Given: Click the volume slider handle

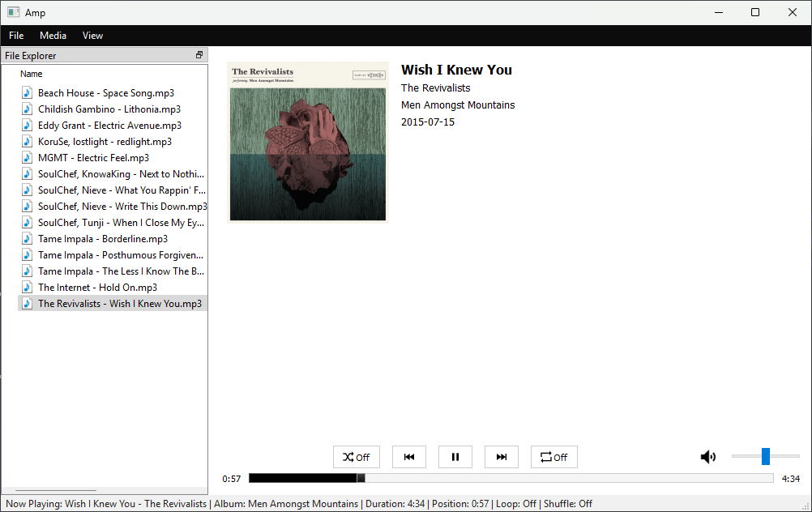Looking at the screenshot, I should point(765,457).
